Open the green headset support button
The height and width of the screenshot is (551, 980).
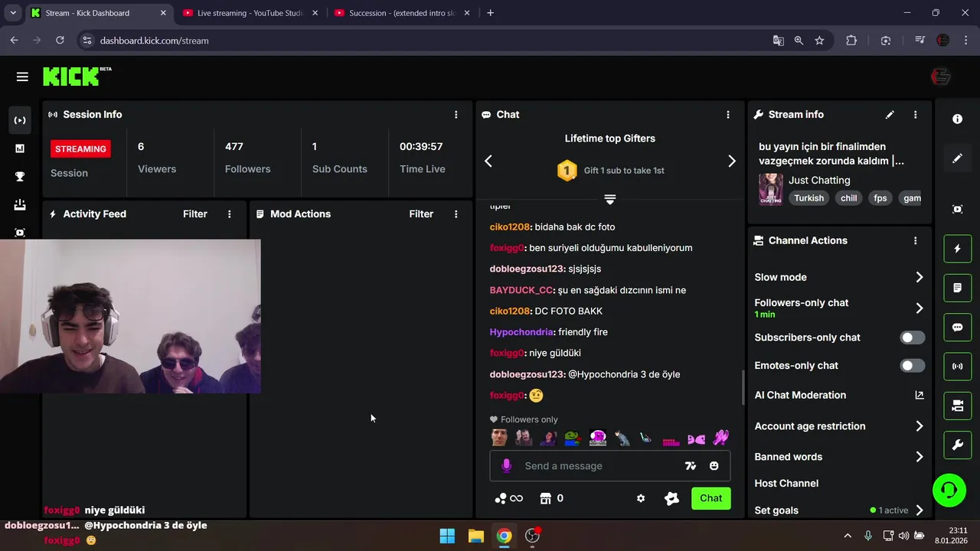click(949, 490)
